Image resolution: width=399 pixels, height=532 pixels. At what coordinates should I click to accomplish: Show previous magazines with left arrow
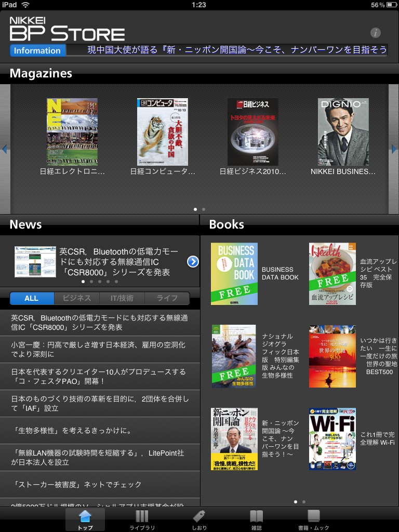5,149
